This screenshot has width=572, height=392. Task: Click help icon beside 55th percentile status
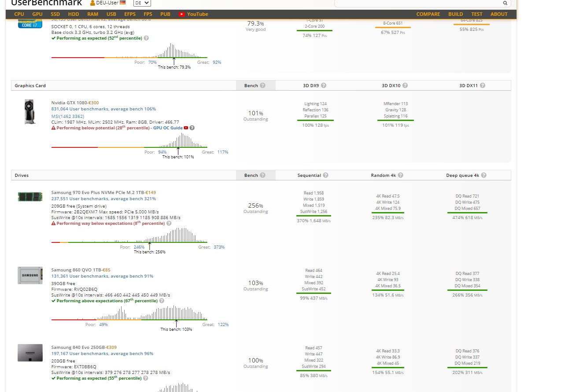tap(146, 378)
